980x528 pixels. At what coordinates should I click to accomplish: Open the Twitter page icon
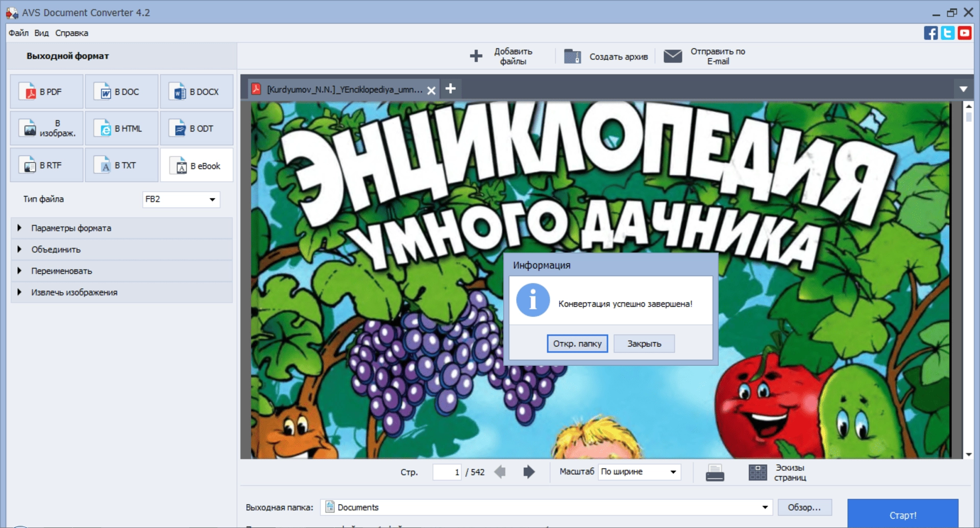coord(947,33)
